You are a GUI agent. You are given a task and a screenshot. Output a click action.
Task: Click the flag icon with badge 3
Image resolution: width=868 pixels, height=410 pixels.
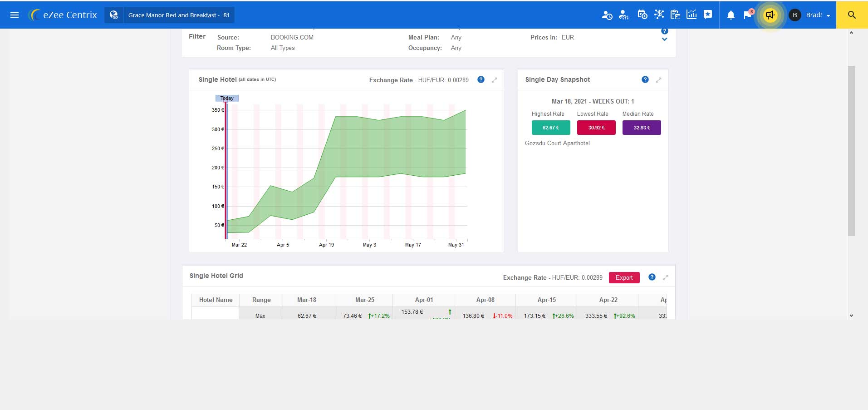click(748, 15)
